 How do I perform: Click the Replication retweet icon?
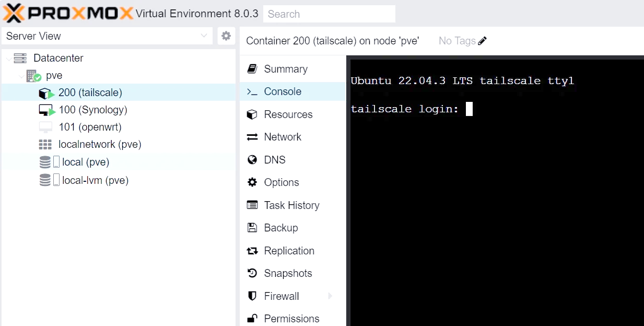[252, 251]
